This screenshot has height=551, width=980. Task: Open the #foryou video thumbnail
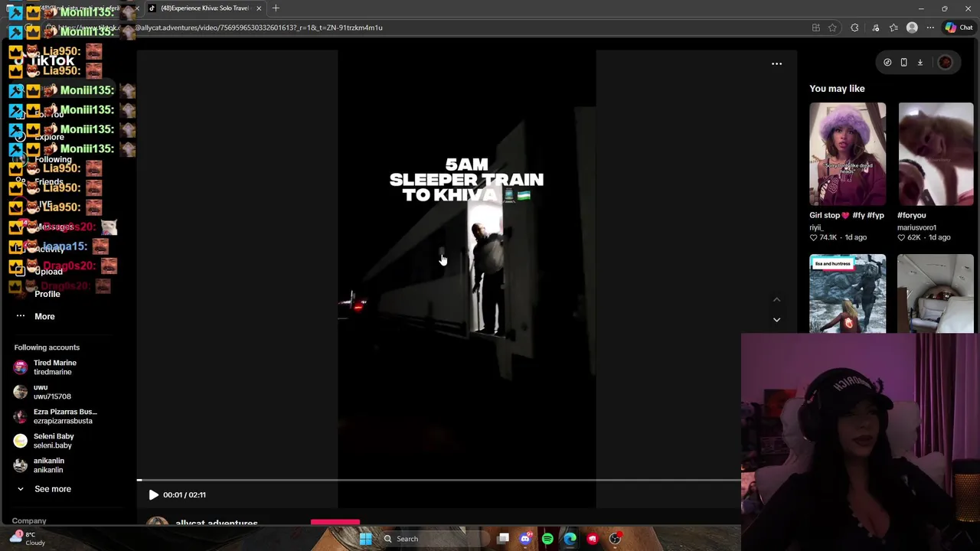(936, 154)
